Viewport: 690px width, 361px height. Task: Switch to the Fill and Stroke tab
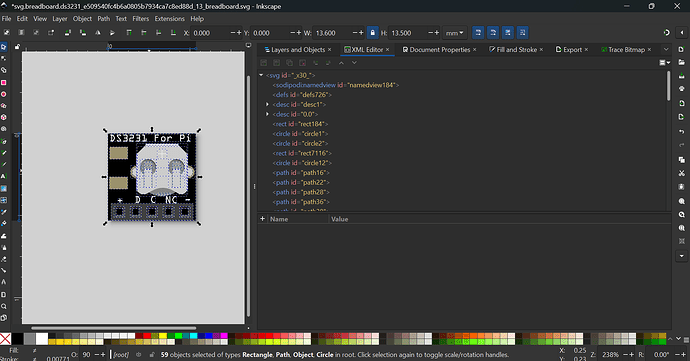[513, 50]
